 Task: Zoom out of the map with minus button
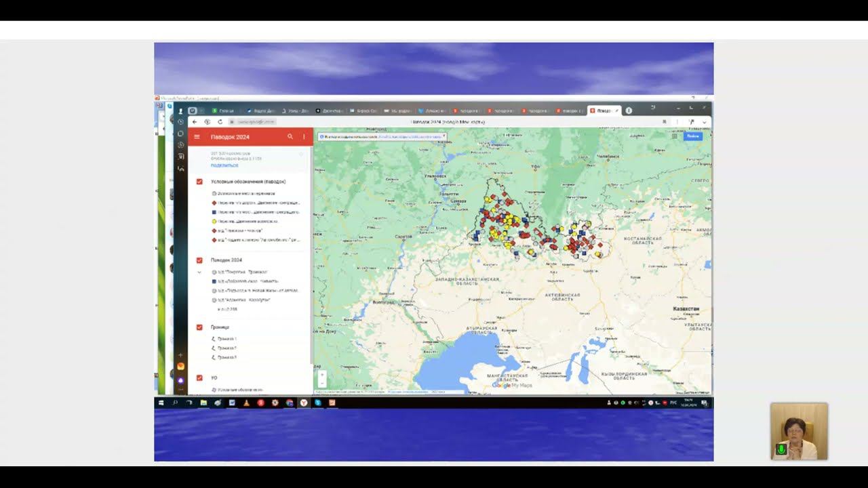coord(321,383)
